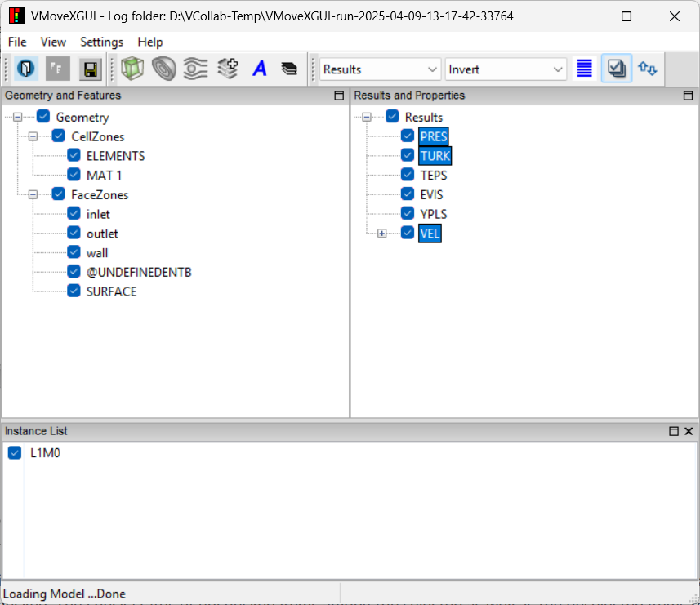This screenshot has width=700, height=605.
Task: Float the Instance List panel
Action: tap(674, 431)
